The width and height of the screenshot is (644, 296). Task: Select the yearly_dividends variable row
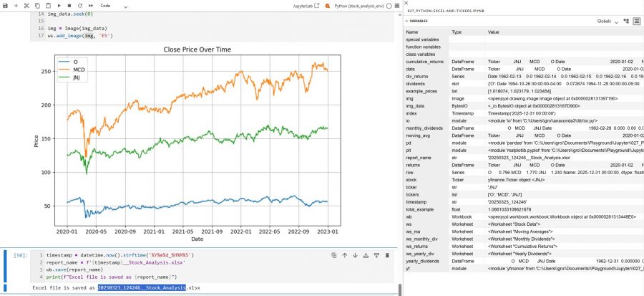[x=524, y=261]
